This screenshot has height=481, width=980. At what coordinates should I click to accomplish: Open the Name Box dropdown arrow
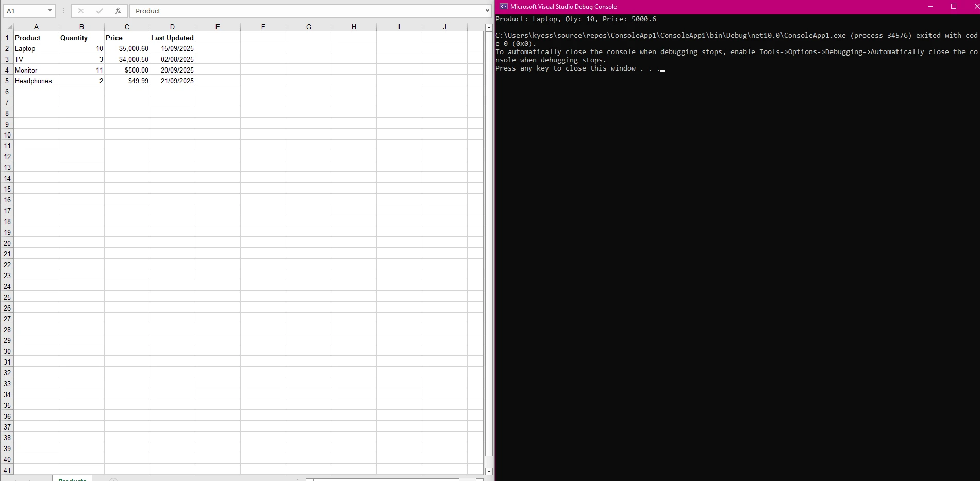(x=50, y=11)
